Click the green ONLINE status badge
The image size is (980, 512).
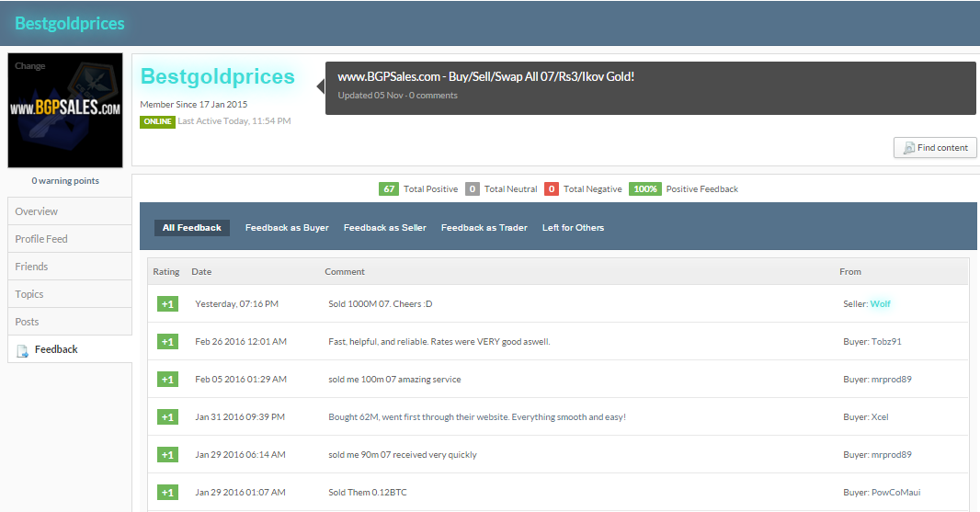click(x=157, y=121)
